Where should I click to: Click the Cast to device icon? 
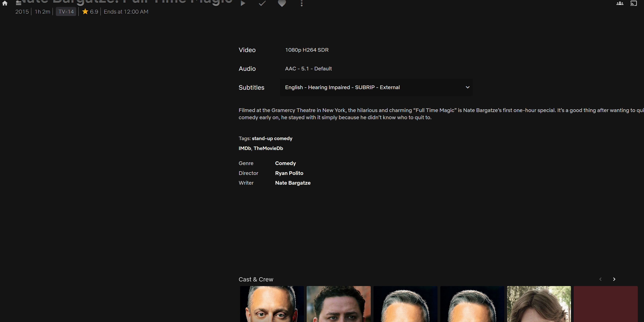coord(634,3)
